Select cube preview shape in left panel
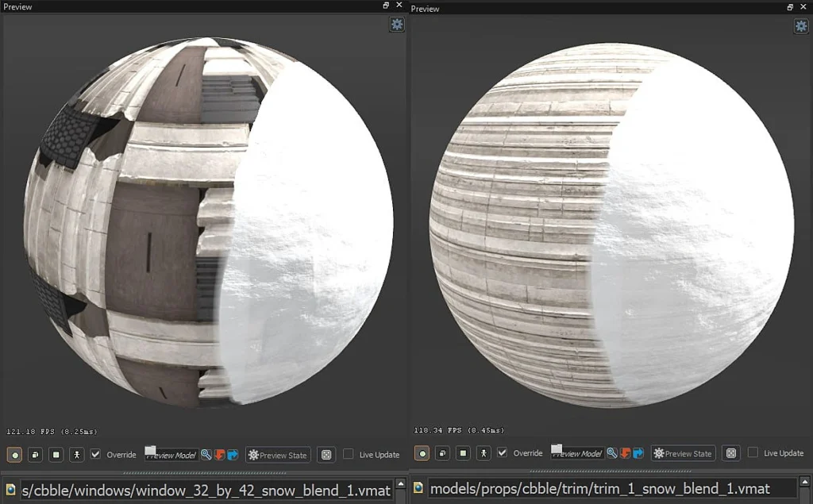 point(35,455)
